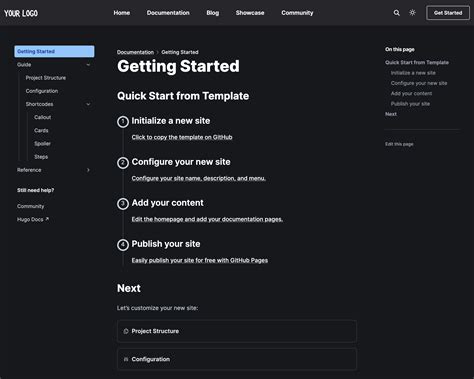Open Reference in the sidebar
474x379 pixels.
click(x=29, y=170)
